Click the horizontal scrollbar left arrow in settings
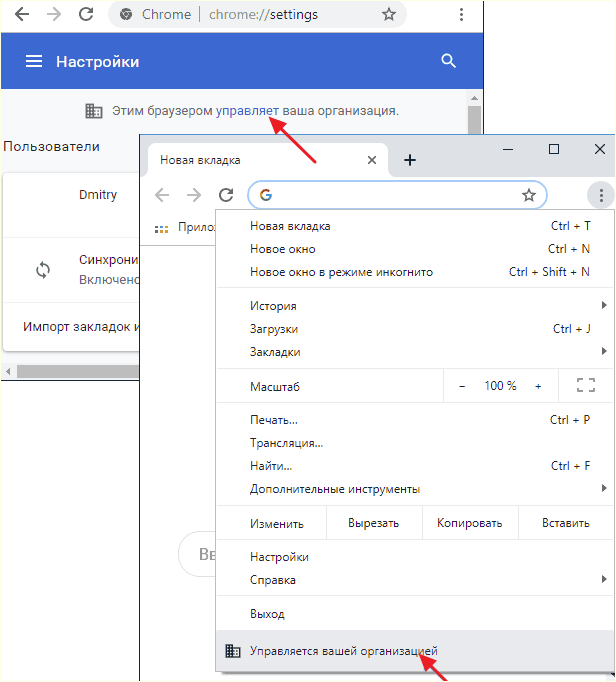This screenshot has height=682, width=616. click(8, 371)
